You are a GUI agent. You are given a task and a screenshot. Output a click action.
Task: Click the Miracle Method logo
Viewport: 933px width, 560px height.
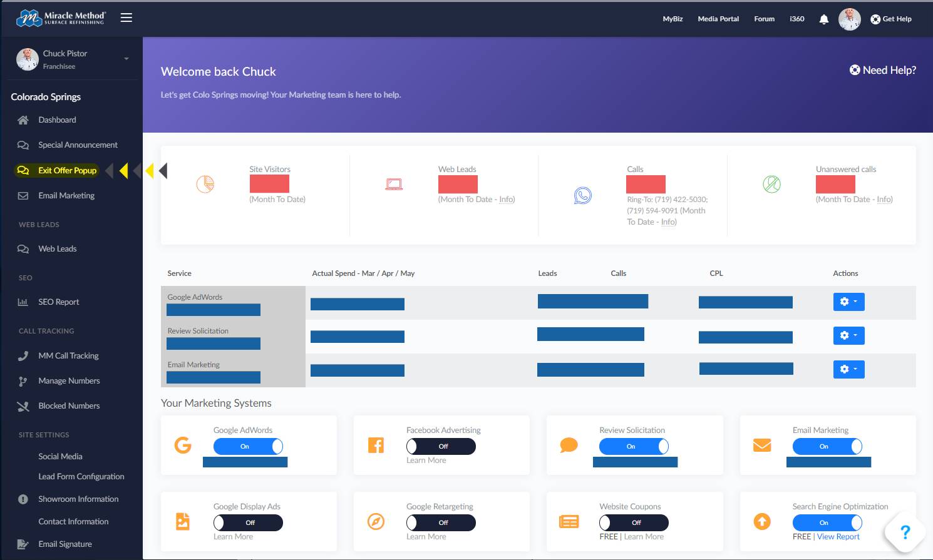tap(61, 18)
